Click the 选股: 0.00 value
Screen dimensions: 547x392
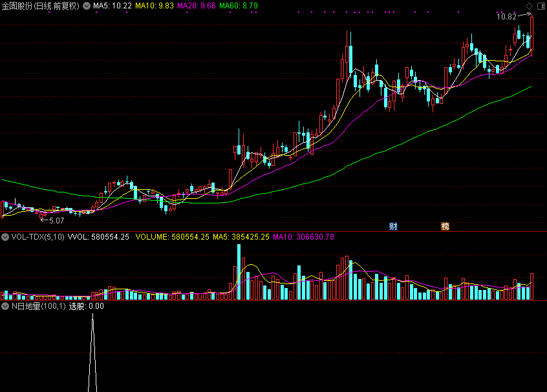click(86, 306)
